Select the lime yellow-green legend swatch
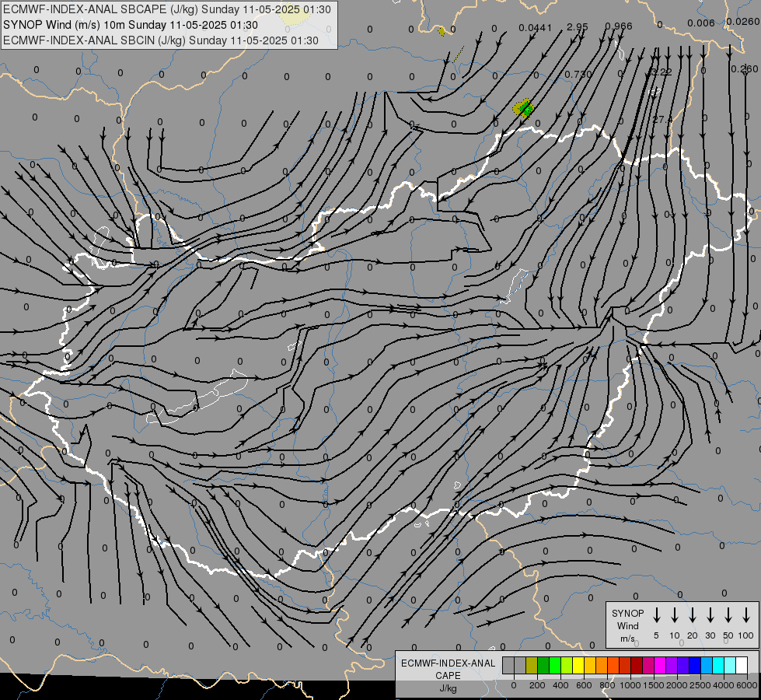This screenshot has height=700, width=761. pos(567,665)
